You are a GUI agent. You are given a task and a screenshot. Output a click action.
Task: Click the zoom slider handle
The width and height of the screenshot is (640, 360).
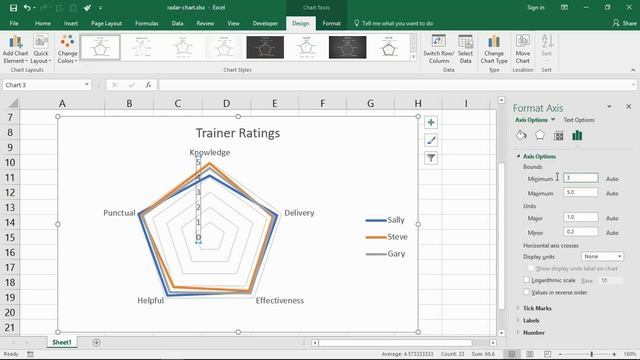pos(591,354)
